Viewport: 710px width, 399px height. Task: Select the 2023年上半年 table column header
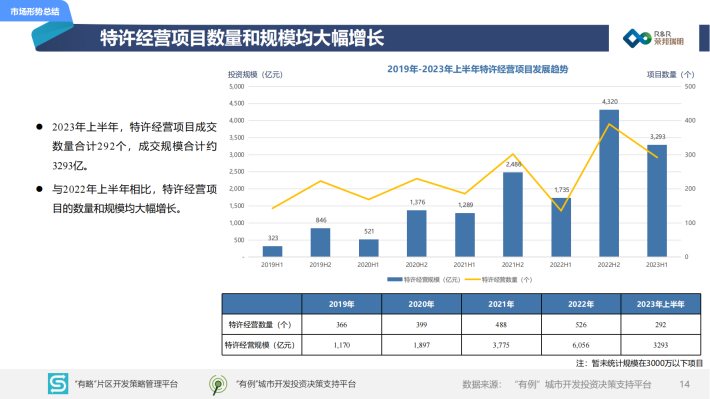tap(661, 304)
